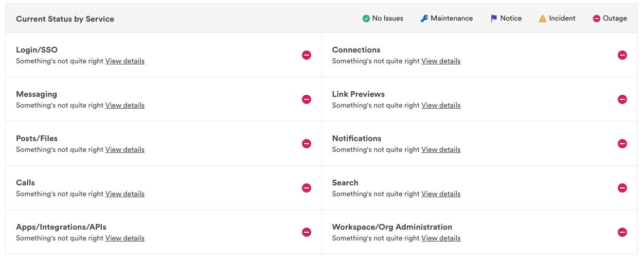Open View details for Link Previews

(441, 105)
